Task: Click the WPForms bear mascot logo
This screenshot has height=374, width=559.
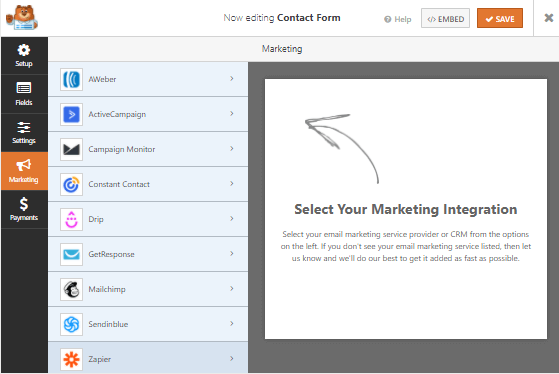Action: (x=22, y=17)
